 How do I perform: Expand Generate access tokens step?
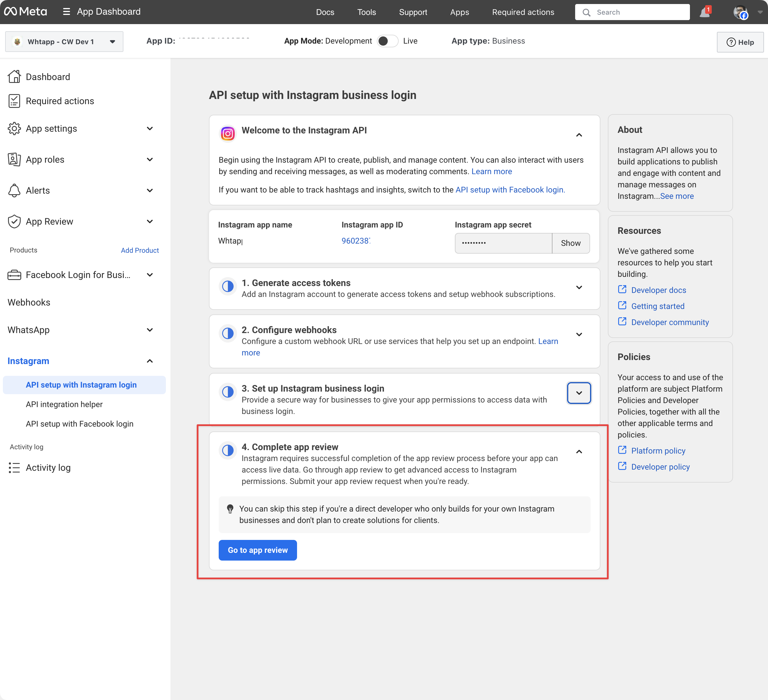click(579, 287)
